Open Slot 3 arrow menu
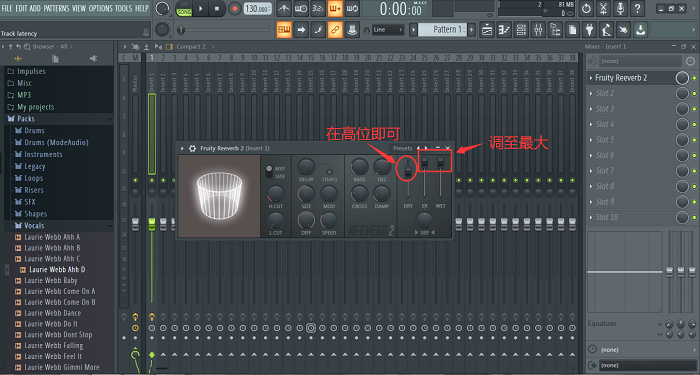The image size is (700, 375). click(591, 109)
